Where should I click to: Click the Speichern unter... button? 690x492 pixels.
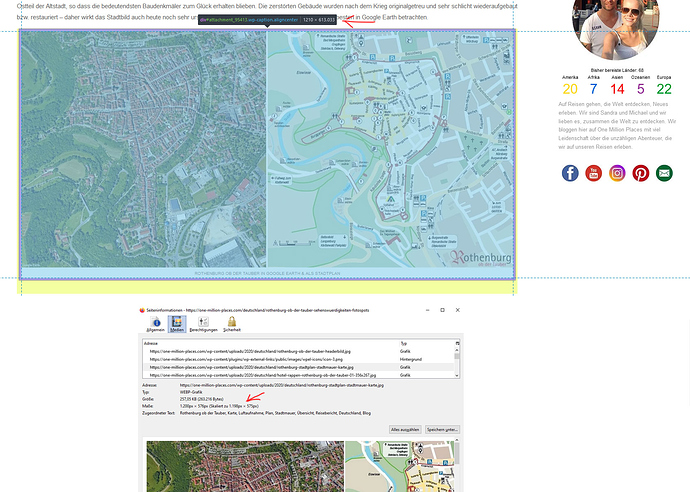[442, 430]
